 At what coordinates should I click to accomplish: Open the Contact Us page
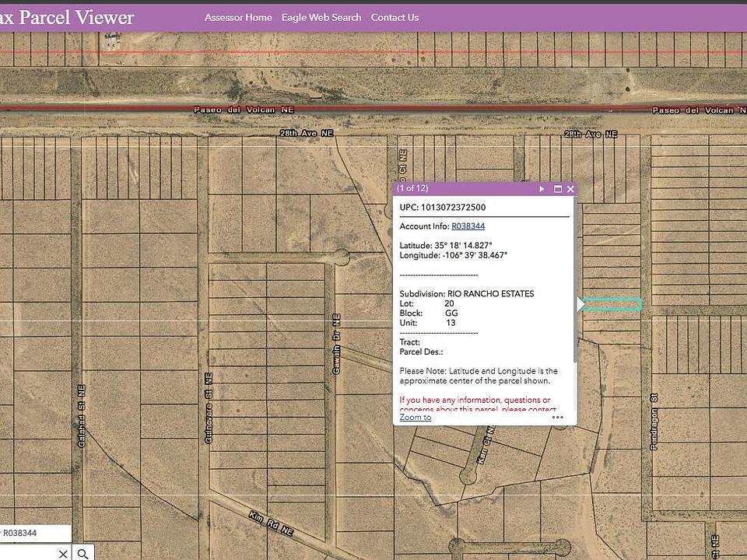[x=395, y=18]
